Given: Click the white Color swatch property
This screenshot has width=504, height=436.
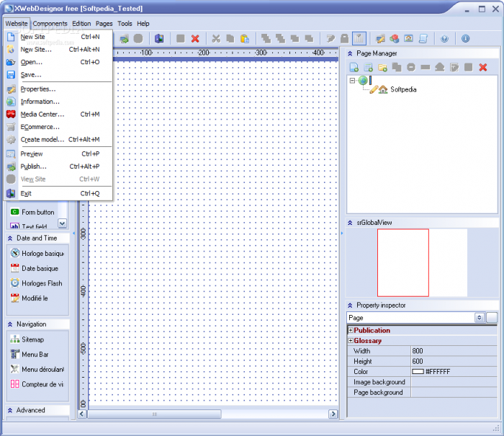Looking at the screenshot, I should pos(418,372).
